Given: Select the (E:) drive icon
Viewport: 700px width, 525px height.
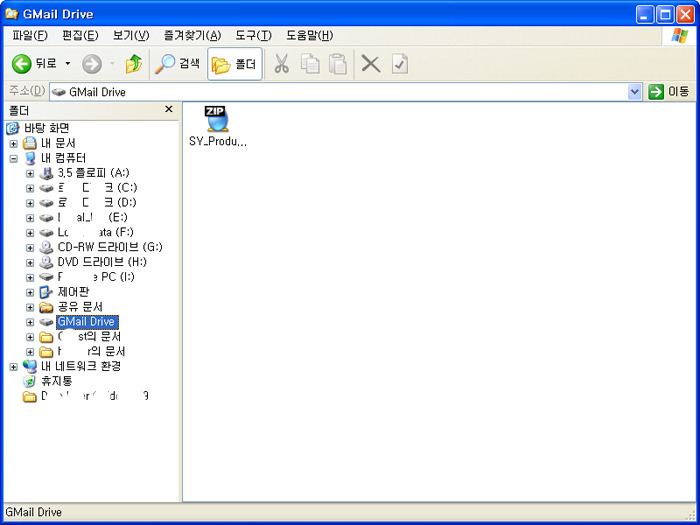Looking at the screenshot, I should (x=46, y=218).
